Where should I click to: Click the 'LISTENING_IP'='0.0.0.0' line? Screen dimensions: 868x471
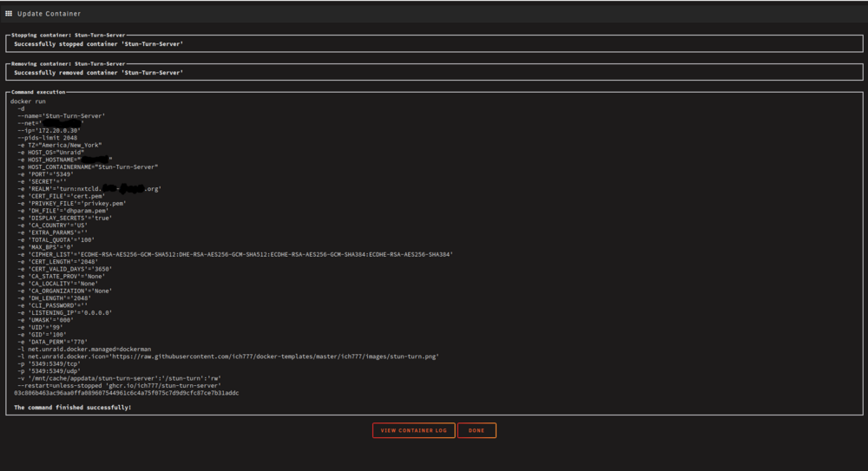[x=65, y=313]
